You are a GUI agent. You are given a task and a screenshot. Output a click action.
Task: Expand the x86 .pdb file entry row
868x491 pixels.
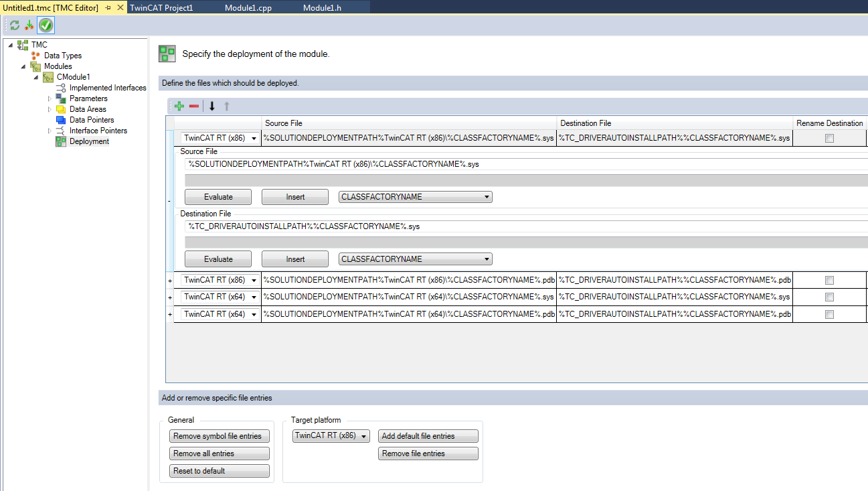pyautogui.click(x=169, y=280)
